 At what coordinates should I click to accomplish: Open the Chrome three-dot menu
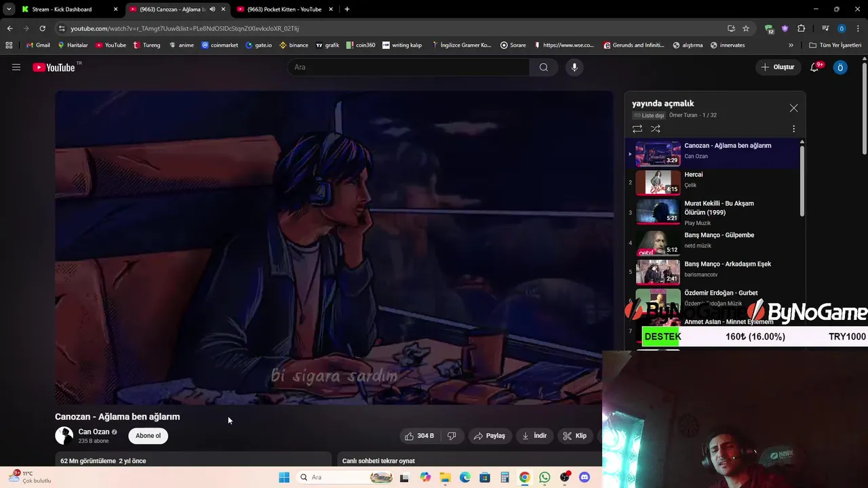coord(859,28)
